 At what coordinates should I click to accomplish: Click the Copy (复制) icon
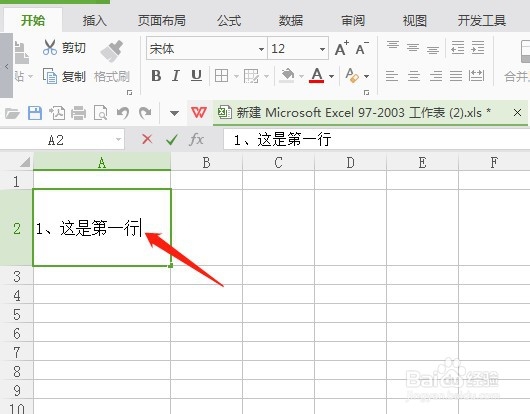click(50, 76)
